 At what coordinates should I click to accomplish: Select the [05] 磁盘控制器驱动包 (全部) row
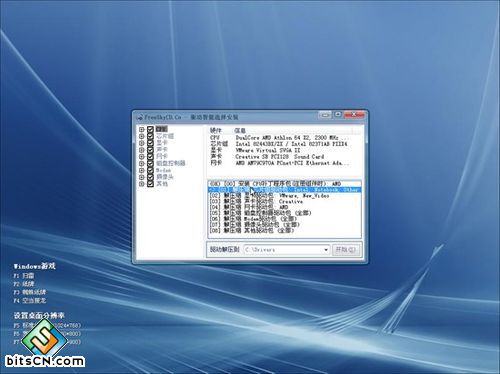[284, 213]
